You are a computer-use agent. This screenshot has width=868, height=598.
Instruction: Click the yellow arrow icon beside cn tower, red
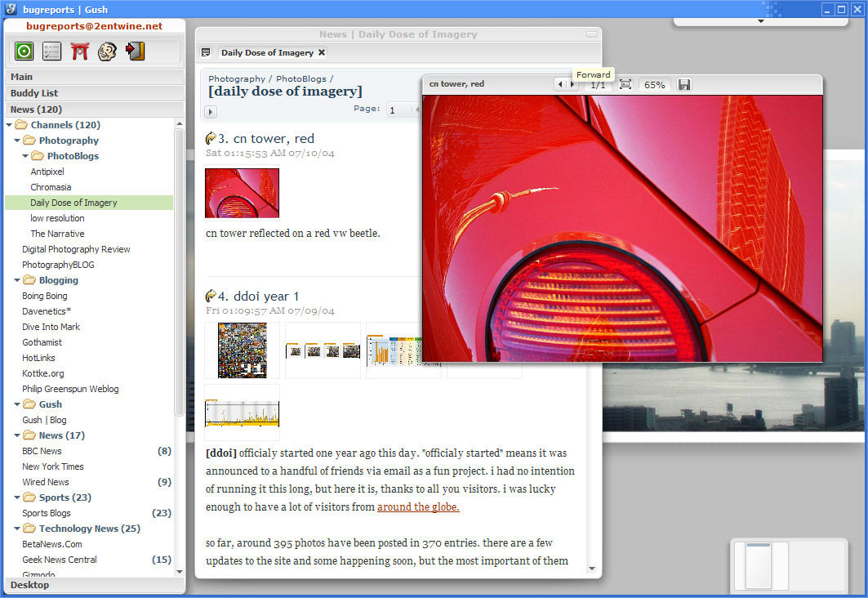click(211, 138)
